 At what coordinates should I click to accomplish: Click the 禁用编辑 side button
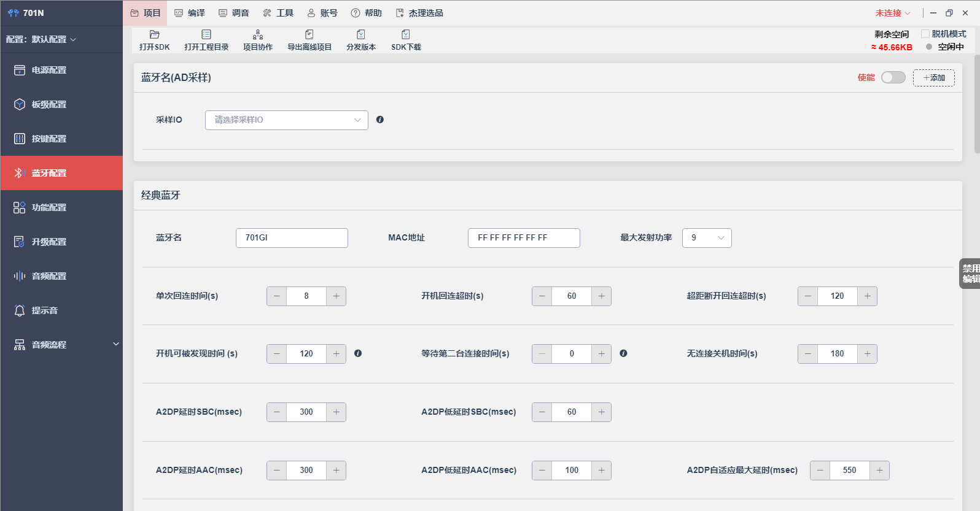click(x=970, y=274)
